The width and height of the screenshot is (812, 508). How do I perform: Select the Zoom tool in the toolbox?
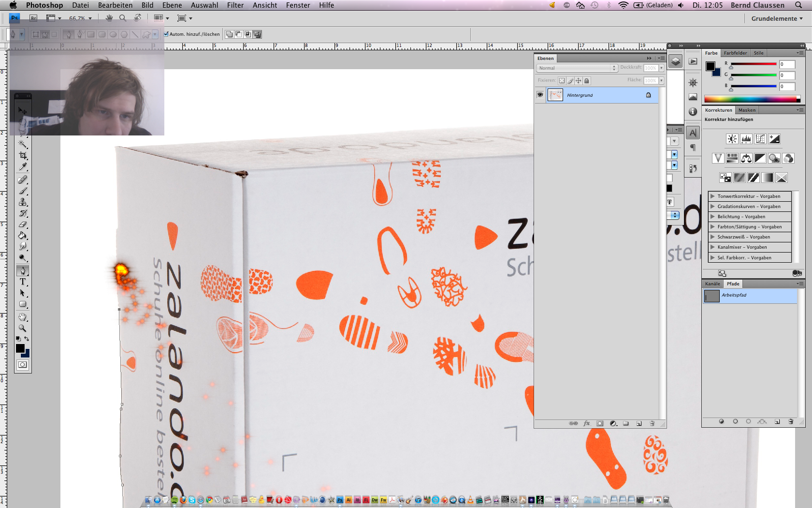(23, 328)
